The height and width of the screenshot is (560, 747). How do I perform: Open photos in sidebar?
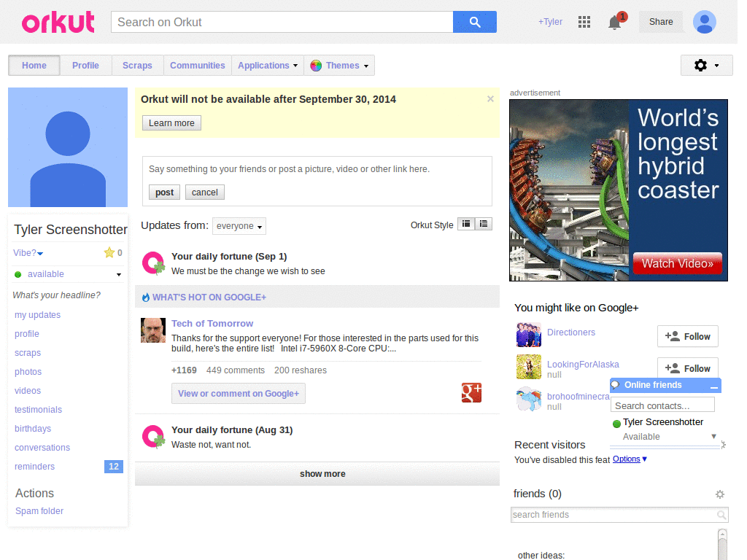(x=28, y=371)
